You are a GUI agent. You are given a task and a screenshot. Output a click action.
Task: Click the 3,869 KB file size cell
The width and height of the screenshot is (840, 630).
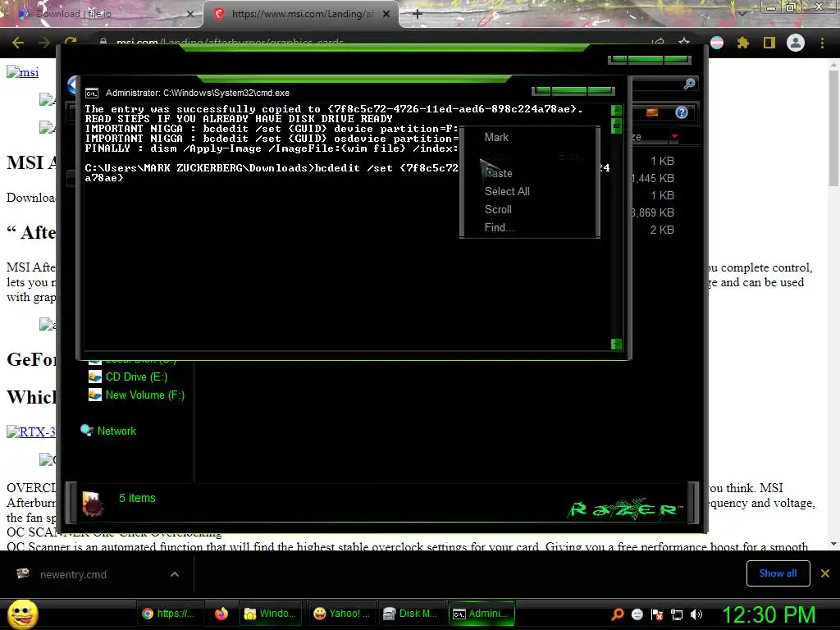pos(652,212)
